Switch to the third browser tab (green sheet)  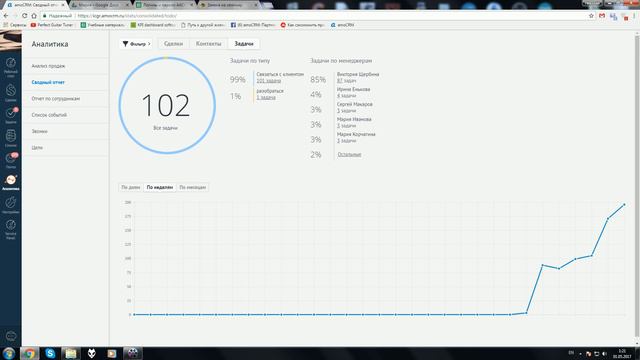tap(164, 5)
